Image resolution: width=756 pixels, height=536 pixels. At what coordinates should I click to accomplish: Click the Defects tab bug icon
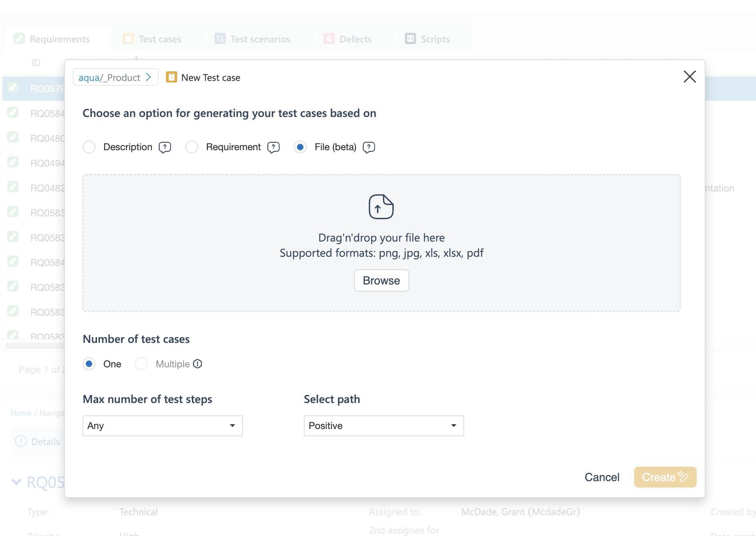point(329,39)
